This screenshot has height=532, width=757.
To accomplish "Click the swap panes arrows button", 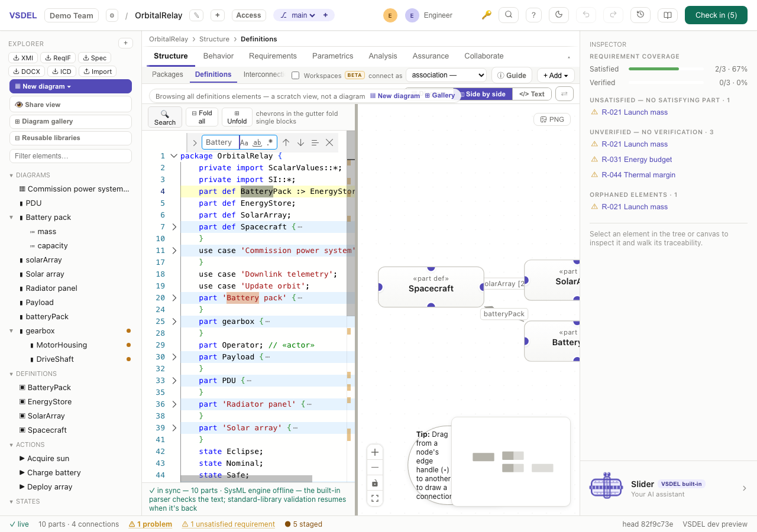I will click(564, 93).
